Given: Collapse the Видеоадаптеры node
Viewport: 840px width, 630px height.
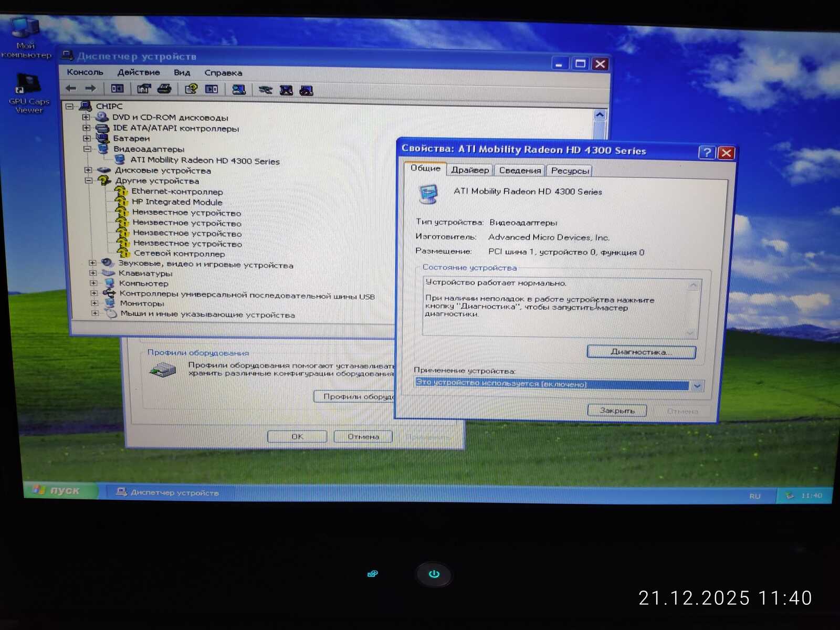Looking at the screenshot, I should coord(88,149).
